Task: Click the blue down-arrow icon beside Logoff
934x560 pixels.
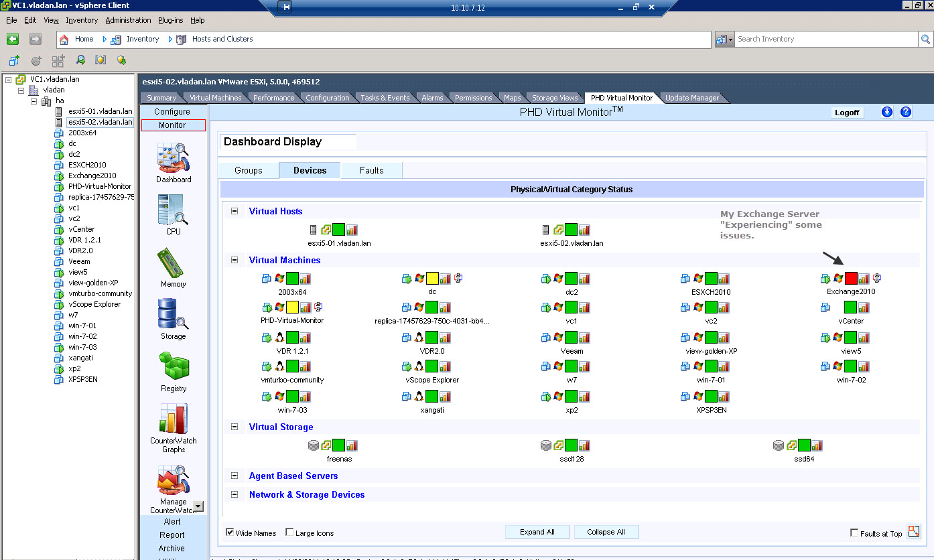Action: [x=887, y=112]
